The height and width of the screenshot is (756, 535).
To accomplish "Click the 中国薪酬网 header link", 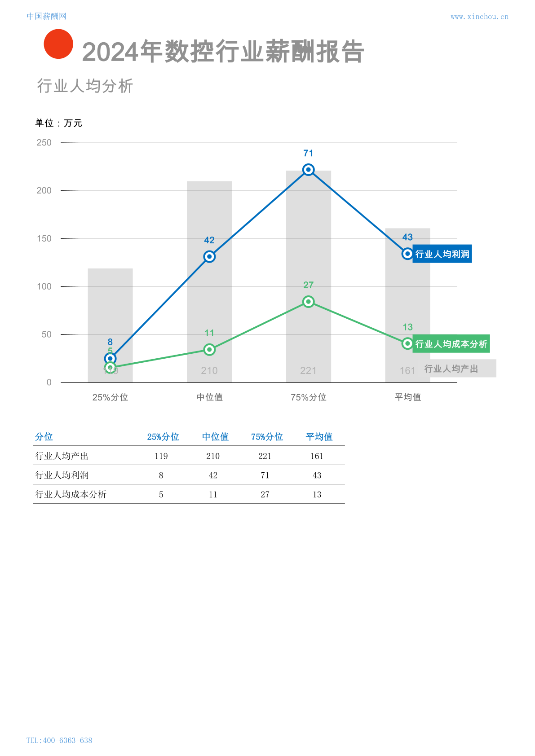I will [46, 16].
